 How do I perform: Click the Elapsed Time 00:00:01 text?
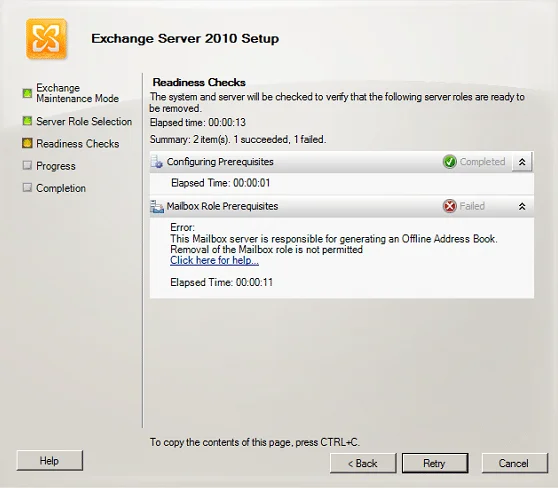click(220, 183)
